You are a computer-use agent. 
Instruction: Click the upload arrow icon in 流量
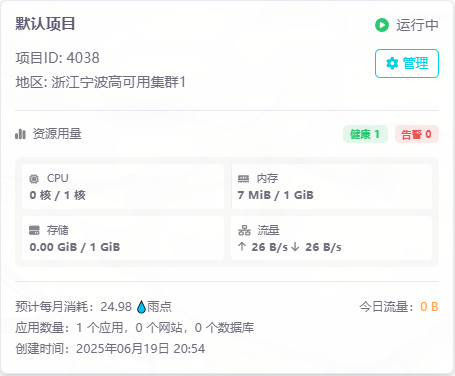(x=242, y=247)
